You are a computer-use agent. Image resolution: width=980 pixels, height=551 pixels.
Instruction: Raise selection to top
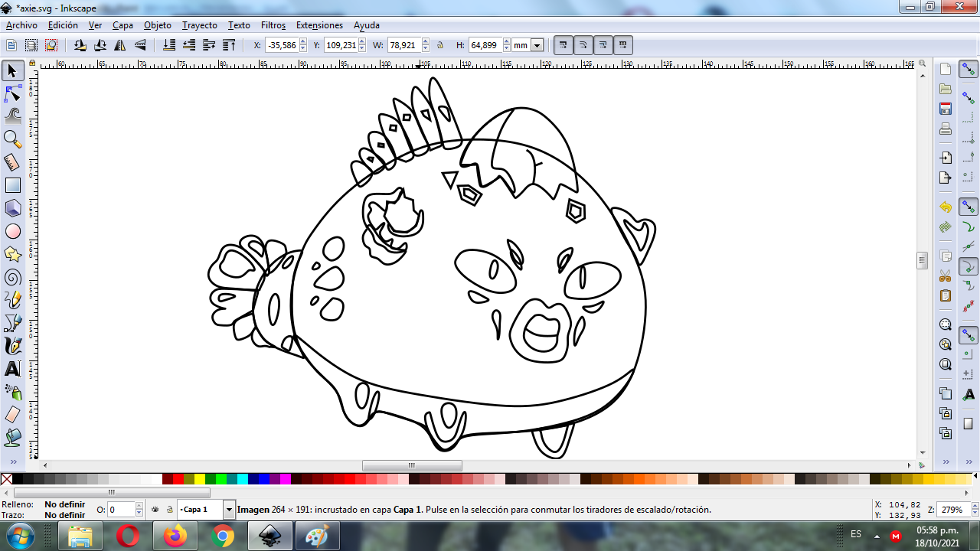(229, 45)
